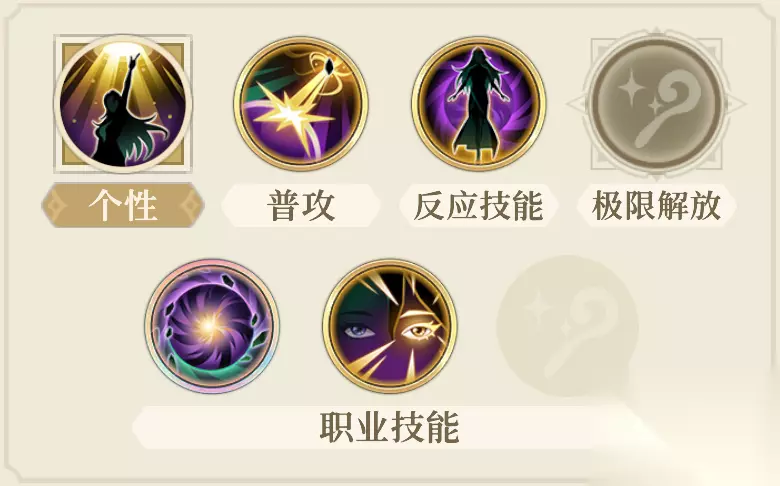Pick the framed raised-arm silhouette trait

123,104
